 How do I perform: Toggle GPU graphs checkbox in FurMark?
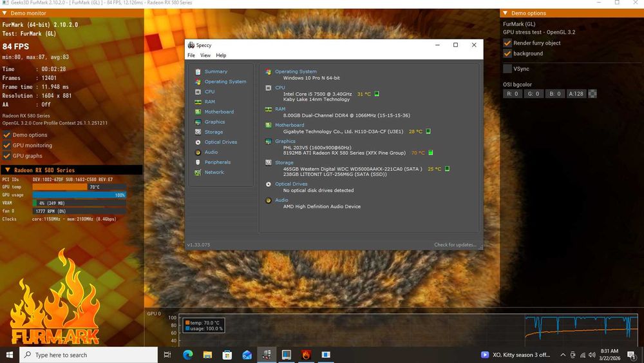pyautogui.click(x=6, y=156)
